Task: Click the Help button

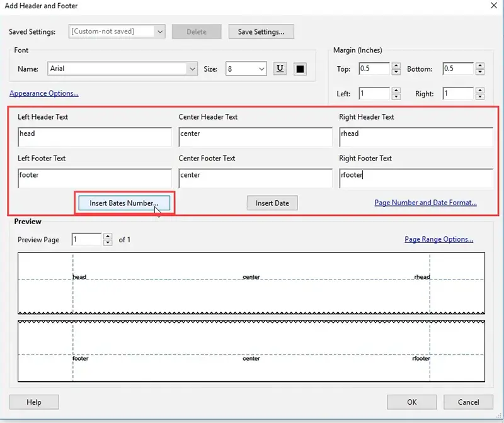Action: click(34, 402)
